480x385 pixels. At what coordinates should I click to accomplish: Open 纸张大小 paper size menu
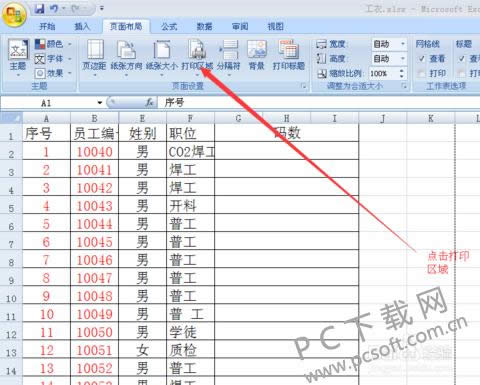162,58
